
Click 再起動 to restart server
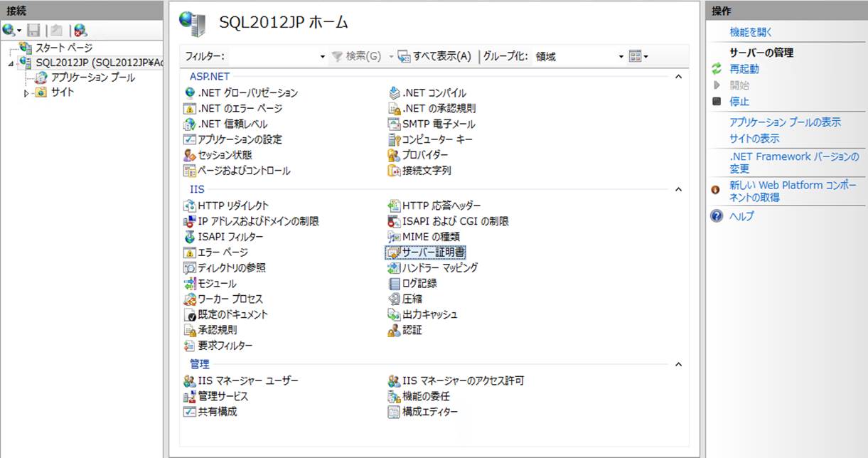744,69
